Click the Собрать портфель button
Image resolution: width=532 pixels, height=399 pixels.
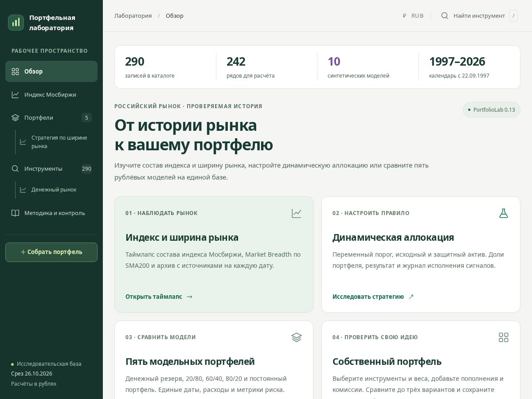[51, 252]
